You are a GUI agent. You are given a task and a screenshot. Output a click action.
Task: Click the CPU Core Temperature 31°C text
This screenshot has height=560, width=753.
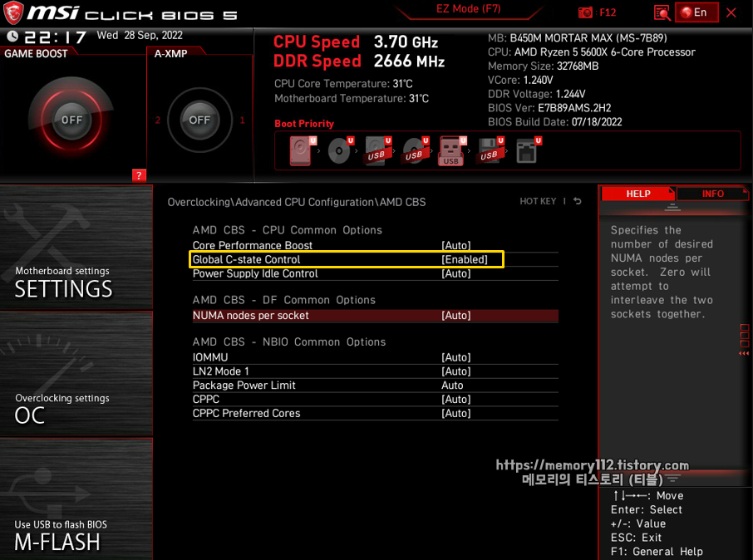click(x=343, y=84)
